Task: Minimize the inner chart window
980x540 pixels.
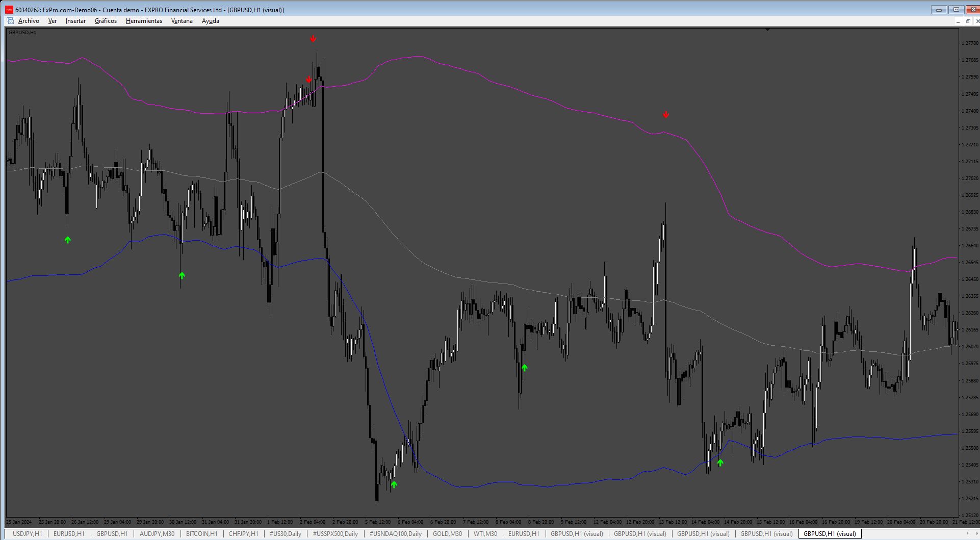Action: coord(958,21)
